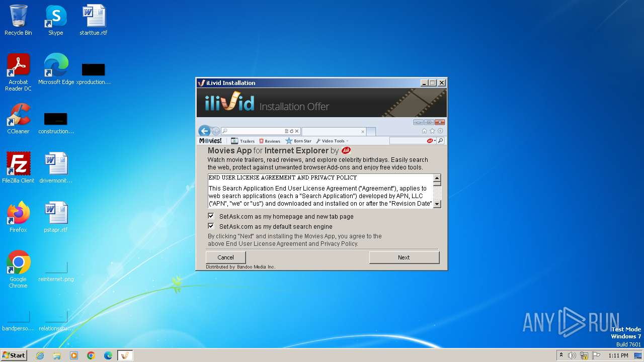Open Acrobat Reader DC shortcut
Viewport: 644px width, 362px height.
(x=18, y=72)
